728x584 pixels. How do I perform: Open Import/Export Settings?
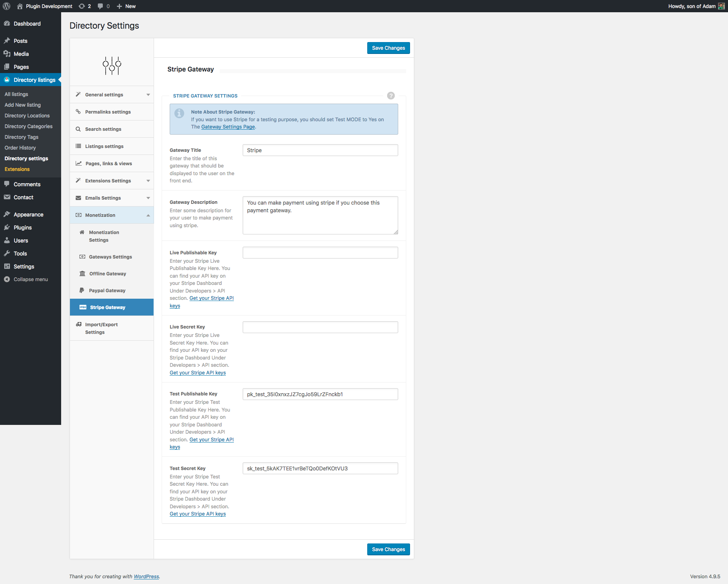tap(102, 328)
